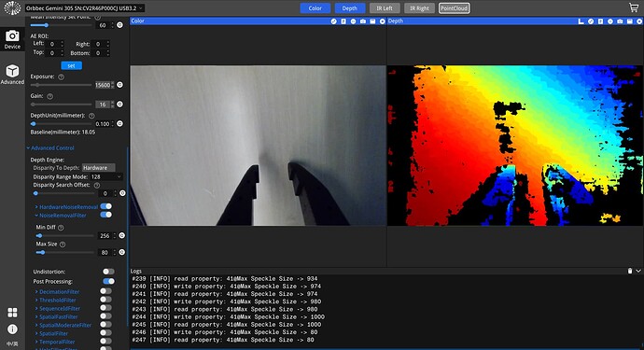Open Disparity Range Mode dropdown
Screen dimensions: 644x350
106,176
